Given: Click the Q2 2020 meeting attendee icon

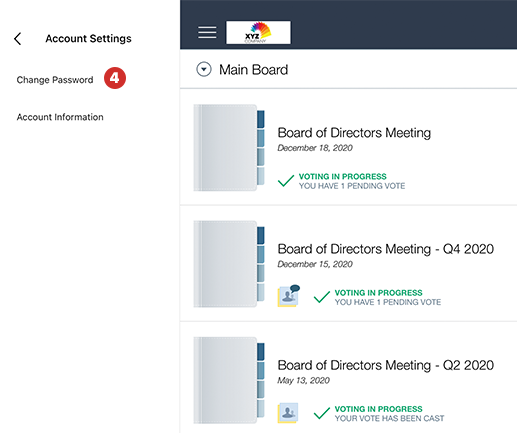Looking at the screenshot, I should [288, 413].
